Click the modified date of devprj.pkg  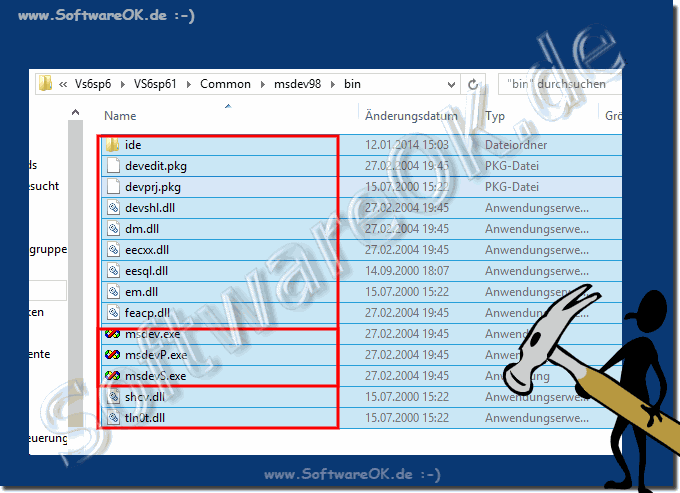(x=407, y=187)
